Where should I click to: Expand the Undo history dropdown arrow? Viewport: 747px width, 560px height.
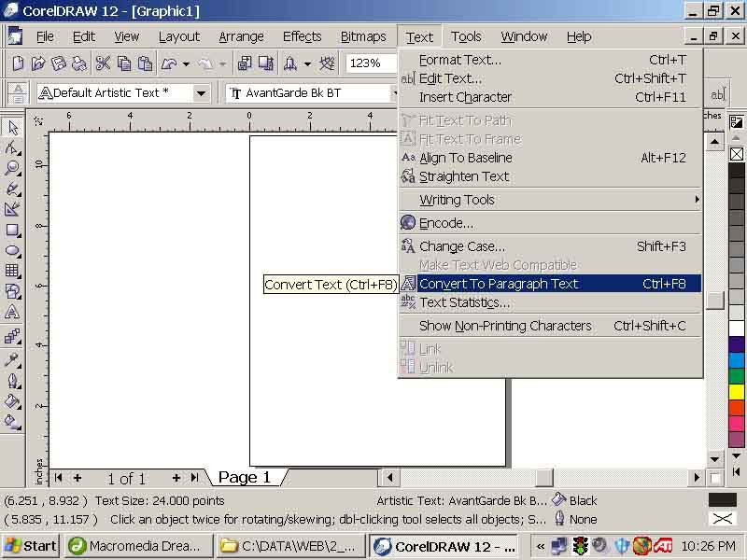(186, 63)
